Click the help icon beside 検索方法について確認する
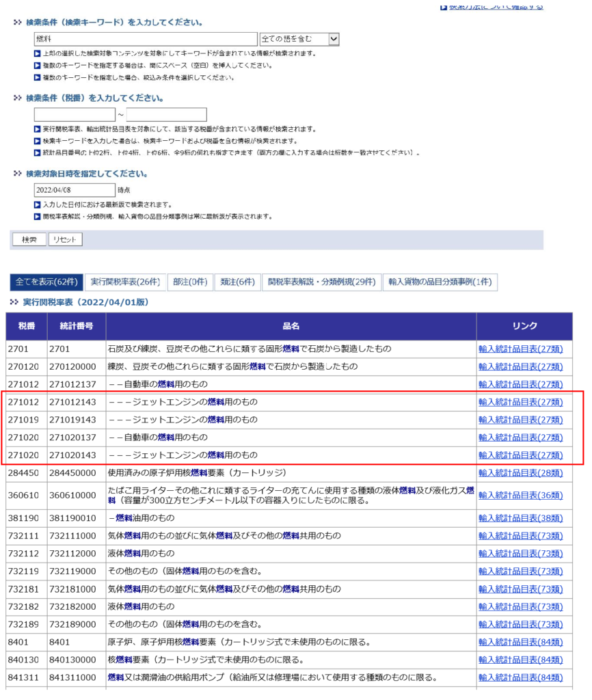The height and width of the screenshot is (700, 592). click(x=444, y=6)
